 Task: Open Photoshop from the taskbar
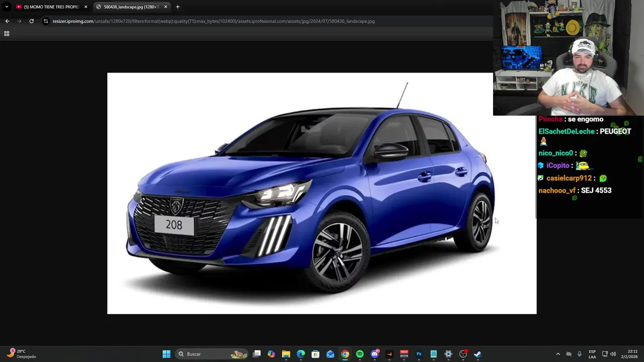tap(419, 354)
